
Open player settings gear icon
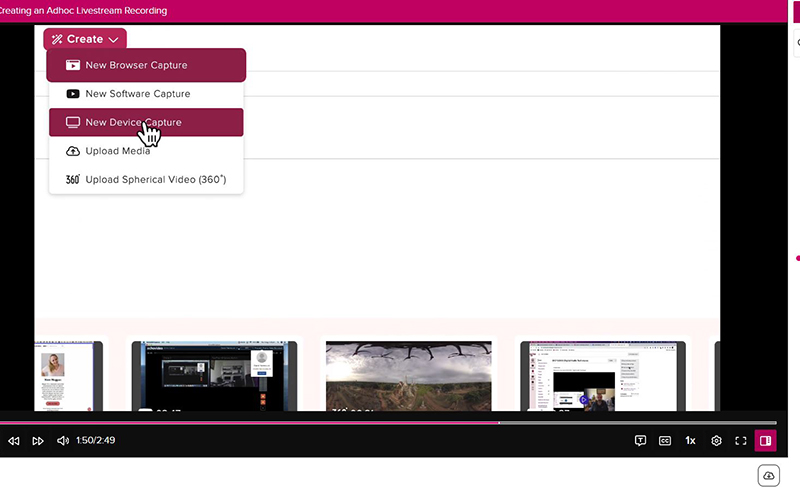(716, 440)
